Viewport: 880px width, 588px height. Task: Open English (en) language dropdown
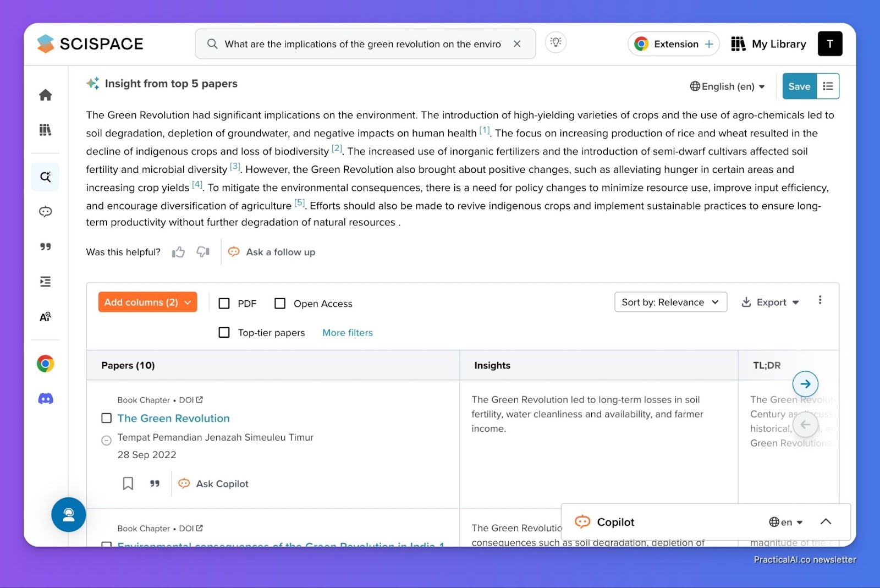pyautogui.click(x=727, y=86)
